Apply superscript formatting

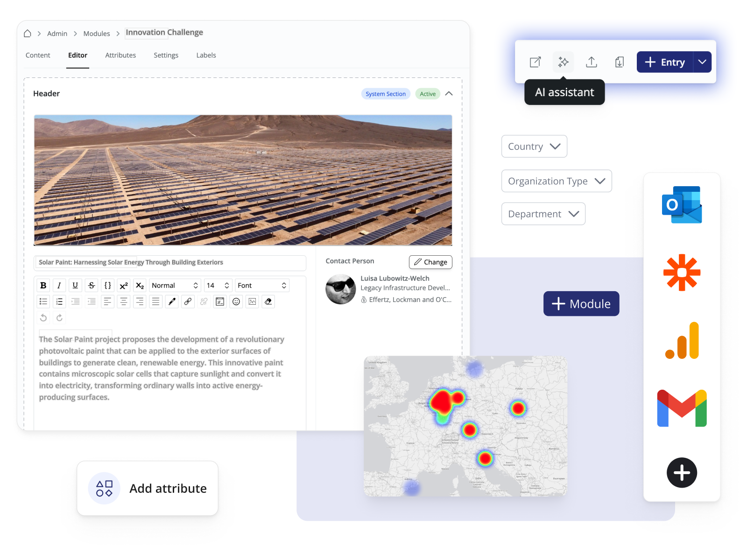point(124,286)
